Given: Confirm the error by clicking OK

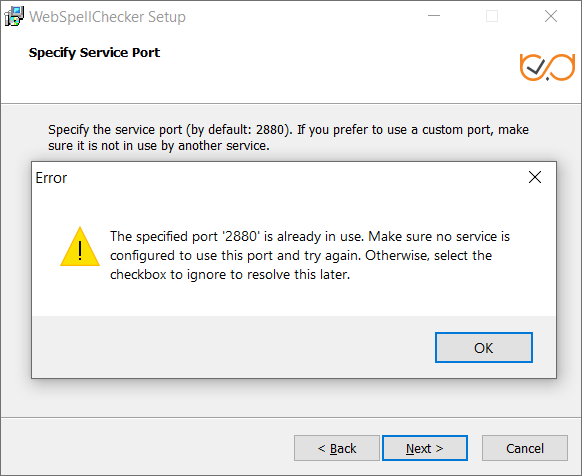Looking at the screenshot, I should pyautogui.click(x=484, y=348).
